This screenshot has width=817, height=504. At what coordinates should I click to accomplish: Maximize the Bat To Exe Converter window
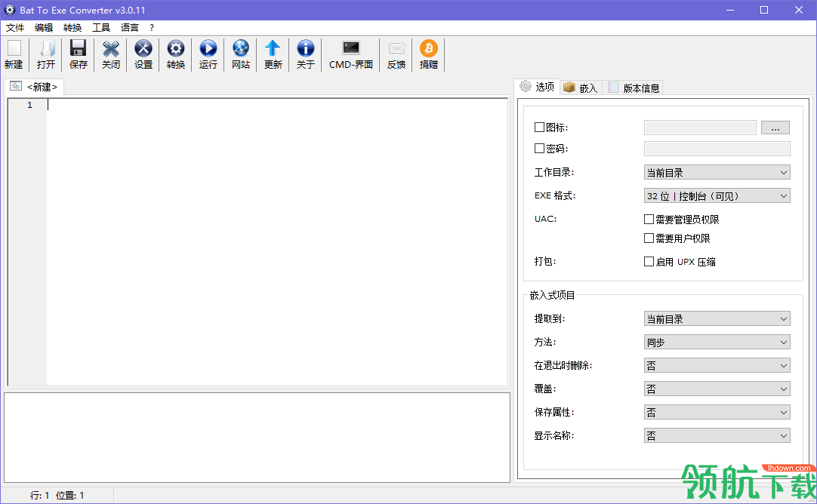pyautogui.click(x=764, y=10)
